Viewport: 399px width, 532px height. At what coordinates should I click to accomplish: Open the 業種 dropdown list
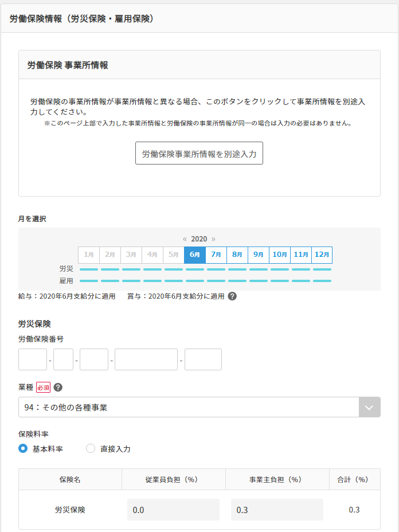pyautogui.click(x=188, y=408)
